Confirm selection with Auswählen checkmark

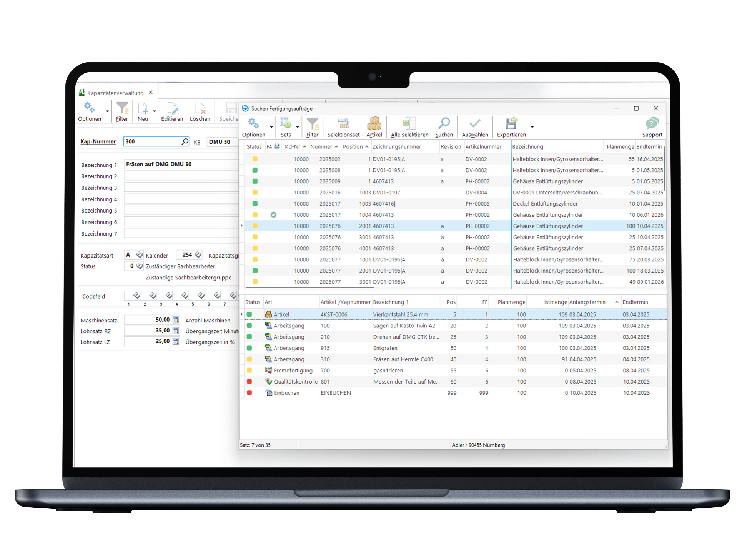(475, 127)
